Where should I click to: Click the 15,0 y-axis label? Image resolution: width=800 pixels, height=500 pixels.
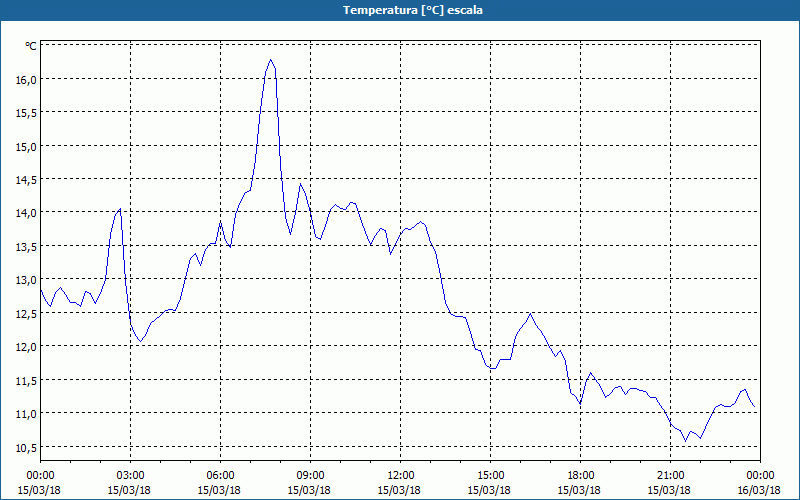point(26,146)
